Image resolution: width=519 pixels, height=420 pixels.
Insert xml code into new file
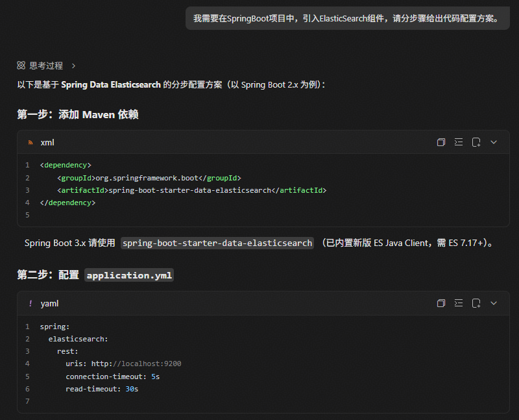click(476, 142)
